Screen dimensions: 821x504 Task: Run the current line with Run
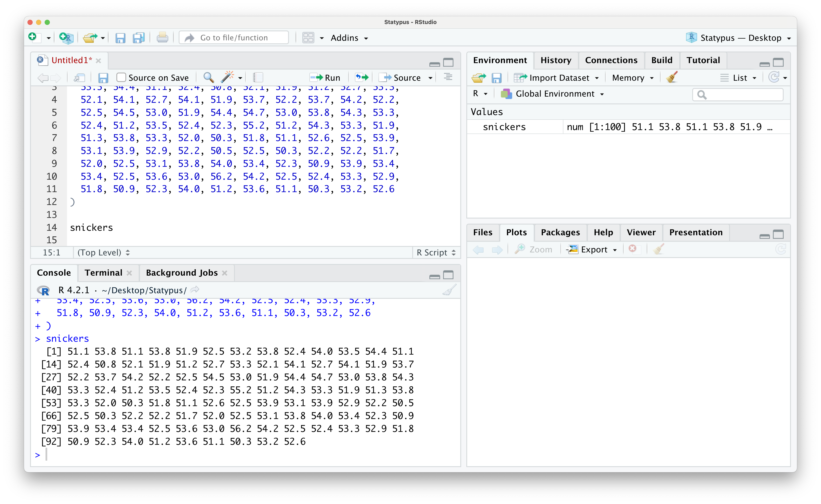pos(325,77)
